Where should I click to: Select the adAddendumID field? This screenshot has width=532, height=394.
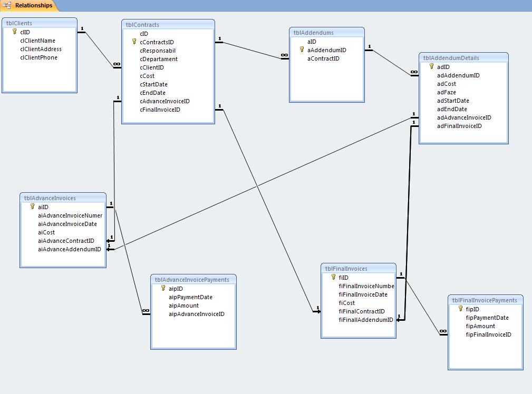tap(458, 76)
